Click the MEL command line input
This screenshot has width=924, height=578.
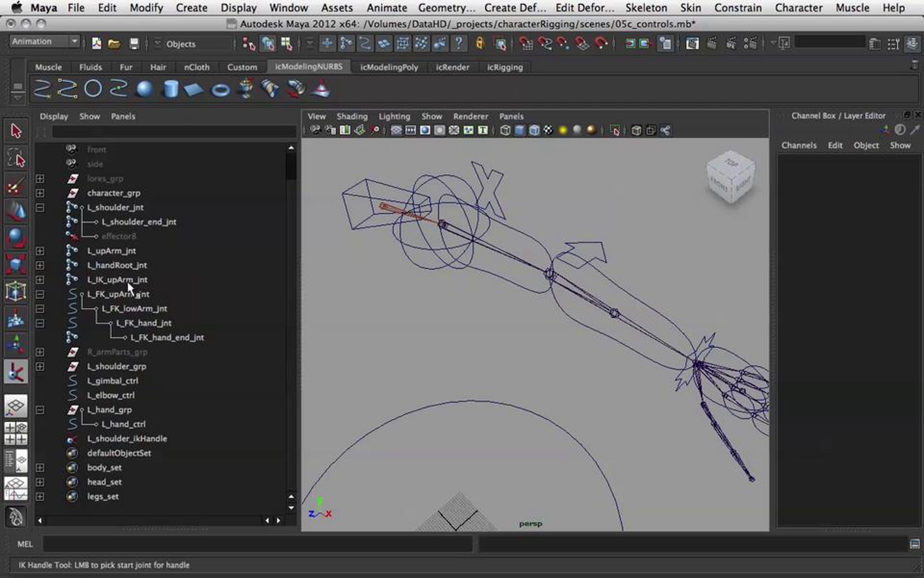(257, 544)
